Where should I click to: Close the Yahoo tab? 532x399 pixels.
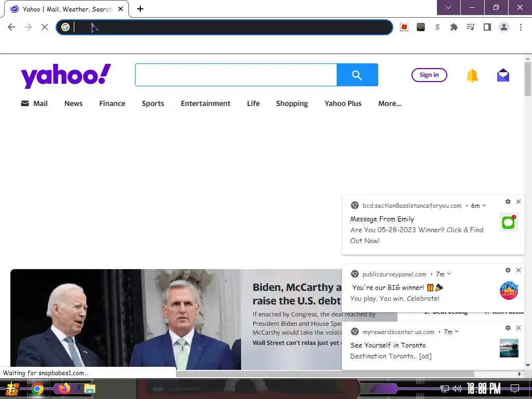click(x=121, y=9)
